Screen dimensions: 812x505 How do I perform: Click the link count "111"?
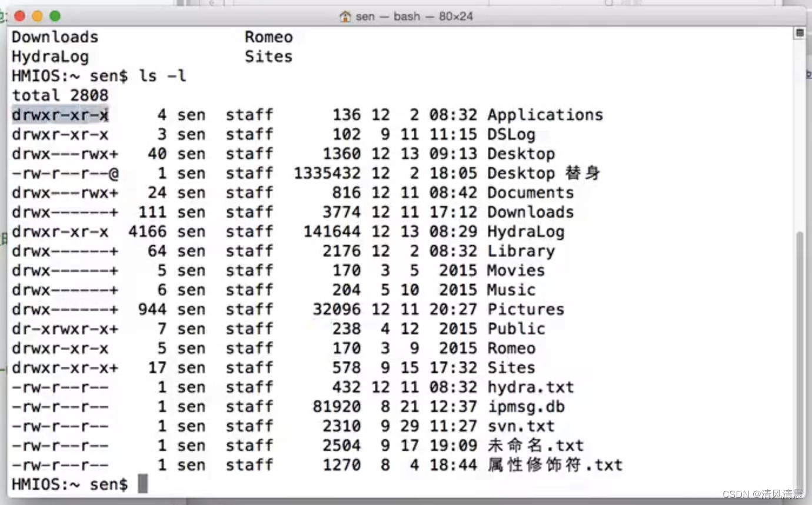pyautogui.click(x=152, y=212)
